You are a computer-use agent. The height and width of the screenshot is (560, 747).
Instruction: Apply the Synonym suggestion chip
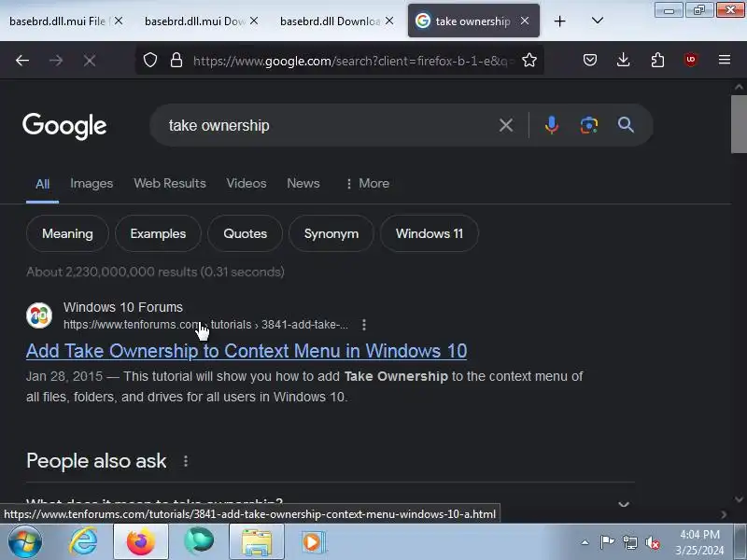331,233
